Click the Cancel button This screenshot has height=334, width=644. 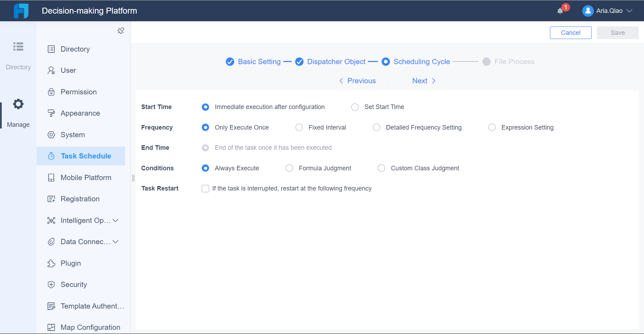(571, 33)
